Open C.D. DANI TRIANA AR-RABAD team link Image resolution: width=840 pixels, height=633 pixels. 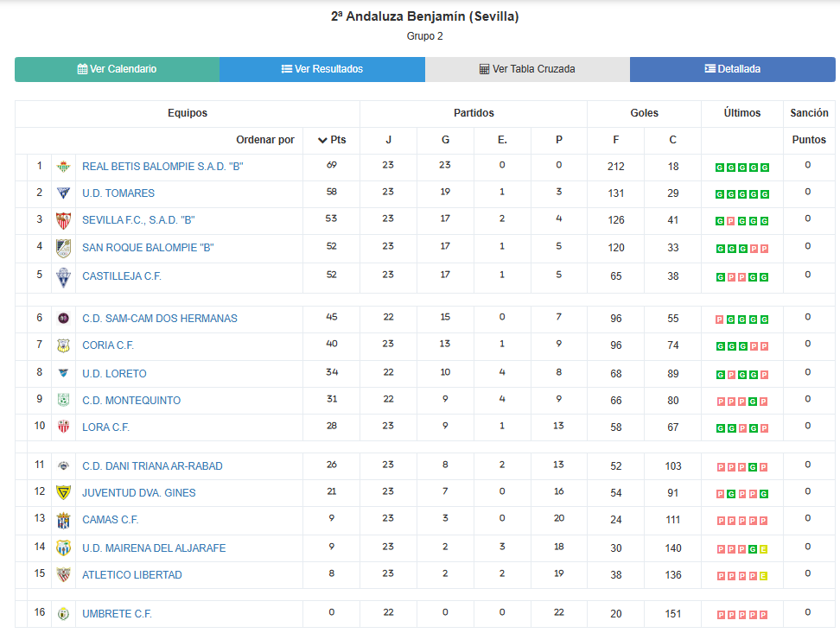coord(152,466)
